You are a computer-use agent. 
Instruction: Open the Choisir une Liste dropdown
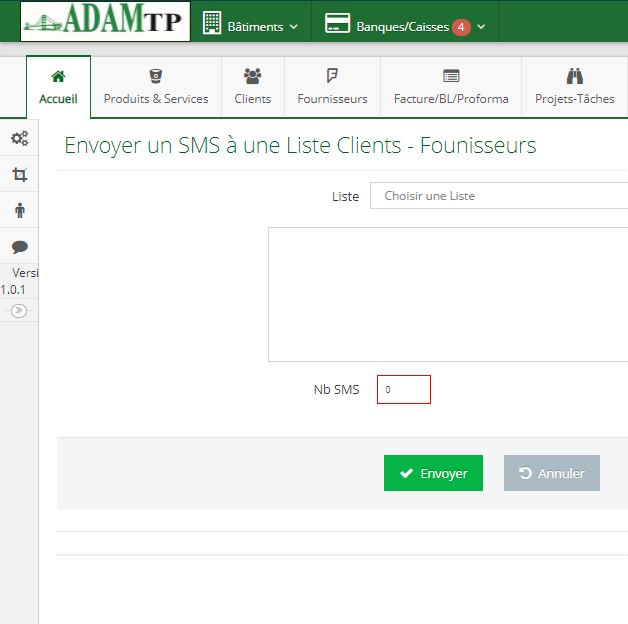click(499, 196)
